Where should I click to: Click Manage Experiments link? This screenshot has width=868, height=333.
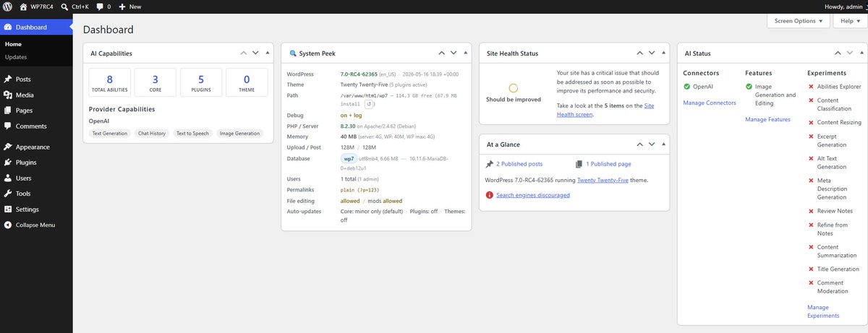(823, 311)
